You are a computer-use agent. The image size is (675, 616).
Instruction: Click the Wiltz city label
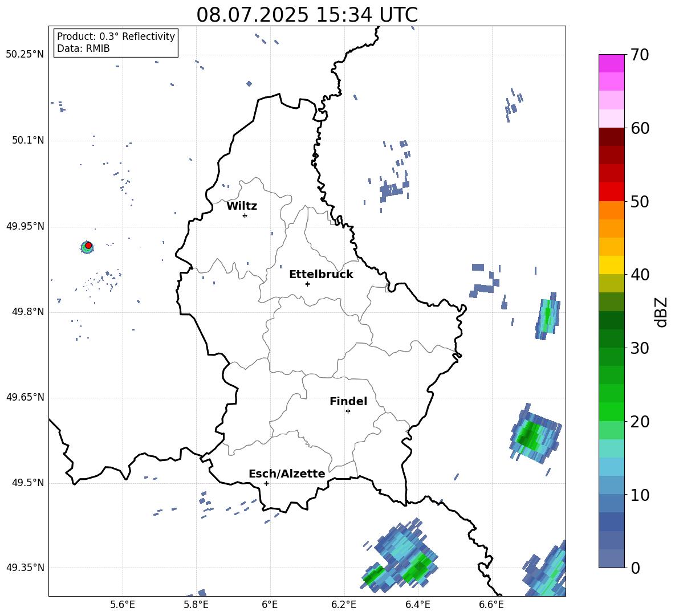coord(242,206)
